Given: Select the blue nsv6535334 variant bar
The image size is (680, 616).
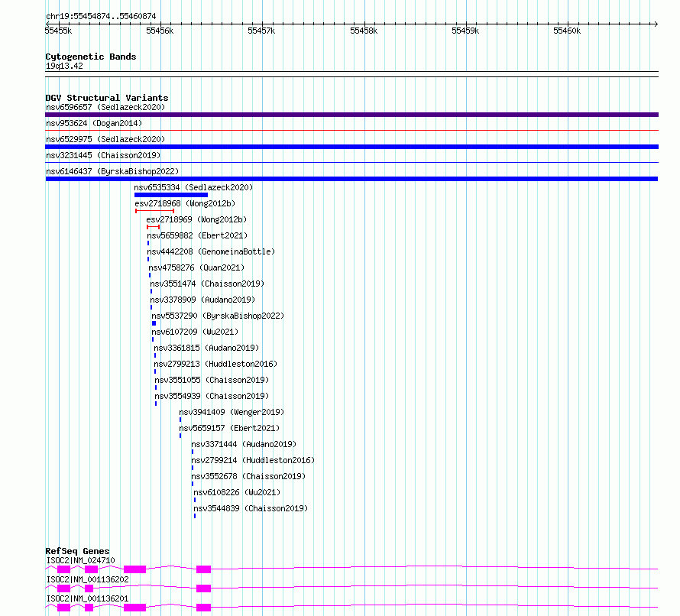Looking at the screenshot, I should pos(171,195).
